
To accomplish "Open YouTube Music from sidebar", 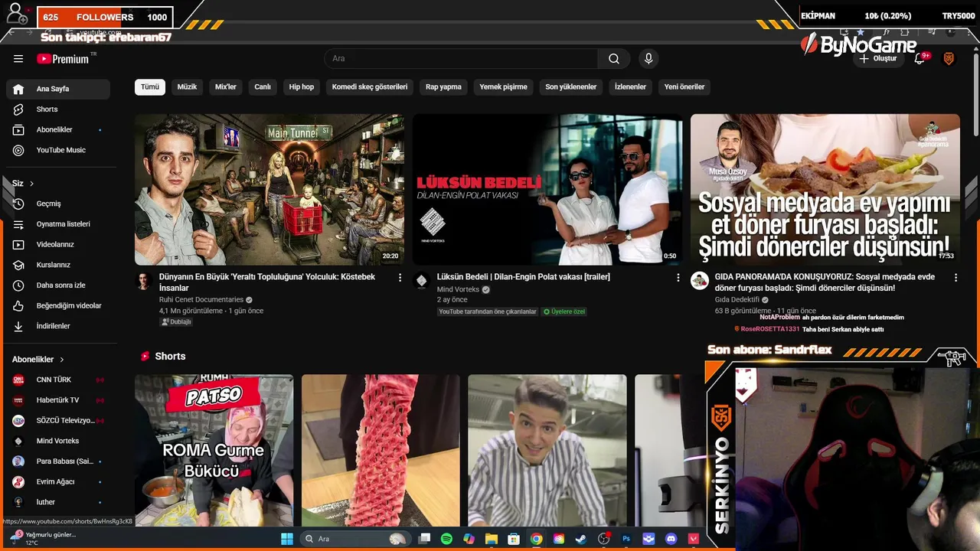I will [x=58, y=150].
